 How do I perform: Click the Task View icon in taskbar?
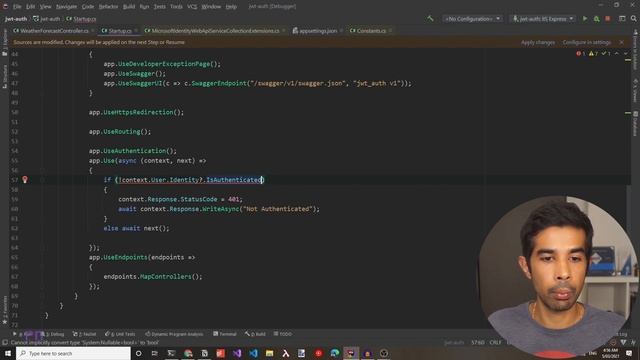[155, 353]
